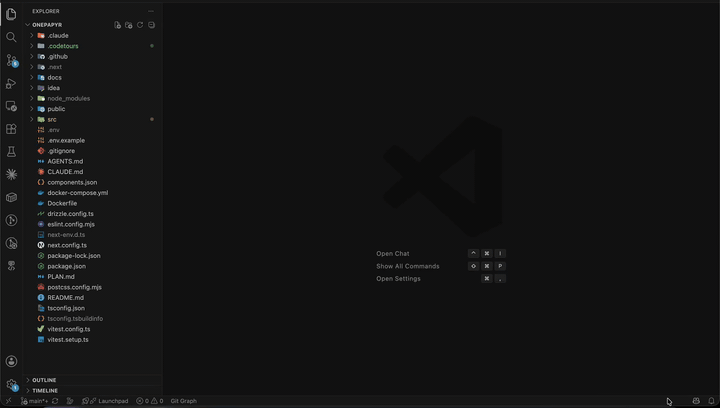The width and height of the screenshot is (720, 408).
Task: Collapse all folders in explorer
Action: tap(152, 25)
